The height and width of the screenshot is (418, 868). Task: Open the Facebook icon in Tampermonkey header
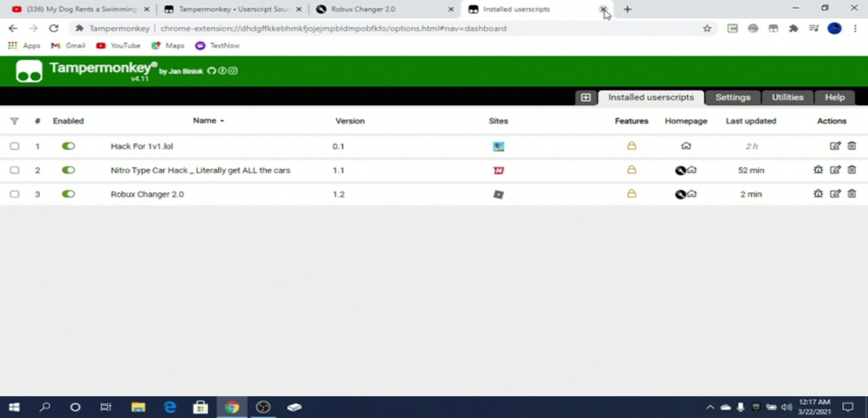click(222, 71)
